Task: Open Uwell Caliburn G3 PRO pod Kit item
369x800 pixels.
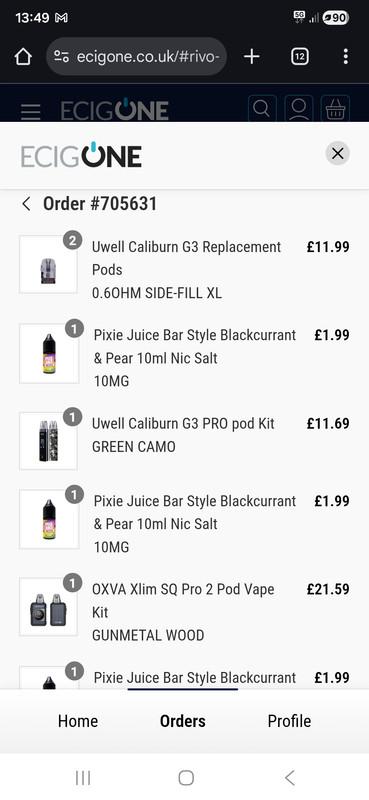Action: tap(183, 435)
